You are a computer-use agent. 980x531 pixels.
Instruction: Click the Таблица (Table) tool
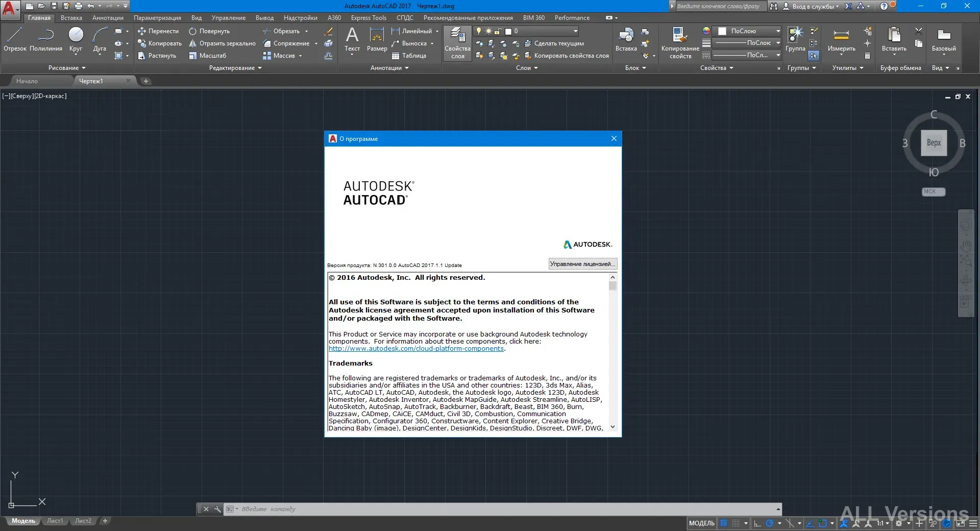pyautogui.click(x=409, y=56)
